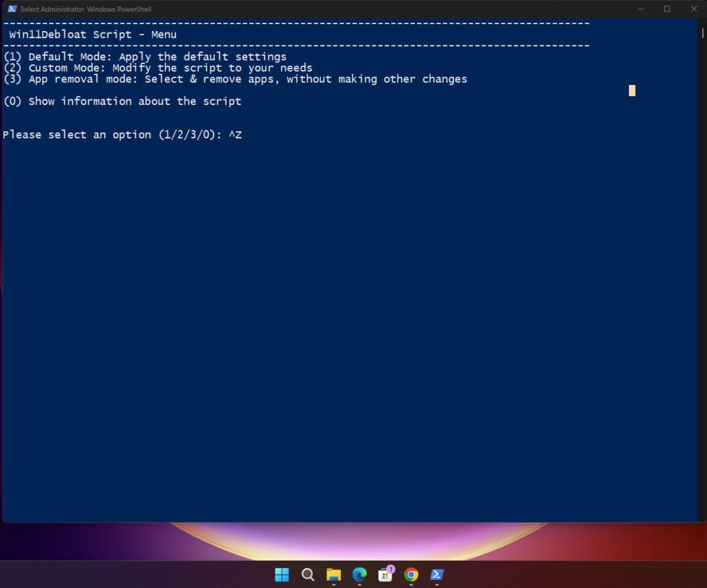707x588 pixels.
Task: Open taskbar Search
Action: [308, 574]
